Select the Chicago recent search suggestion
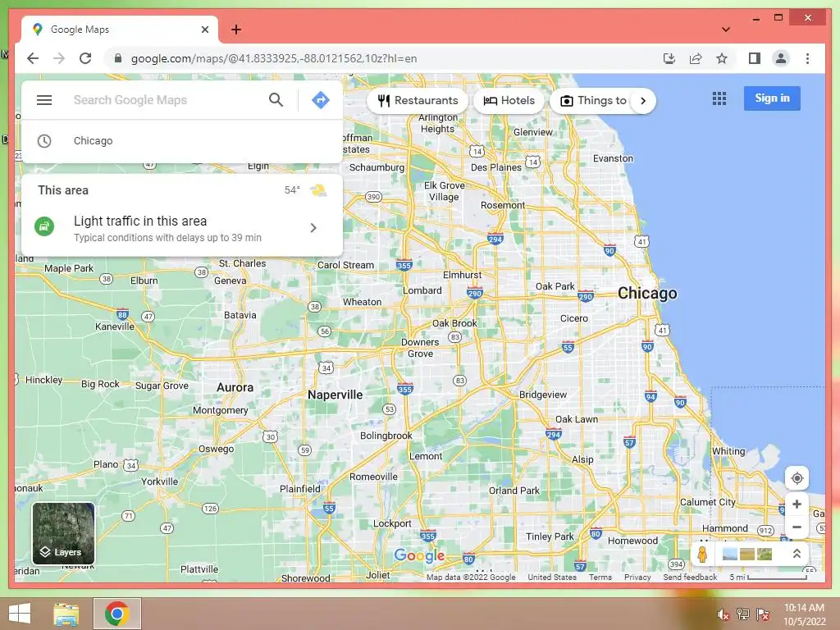Image resolution: width=840 pixels, height=630 pixels. [182, 141]
